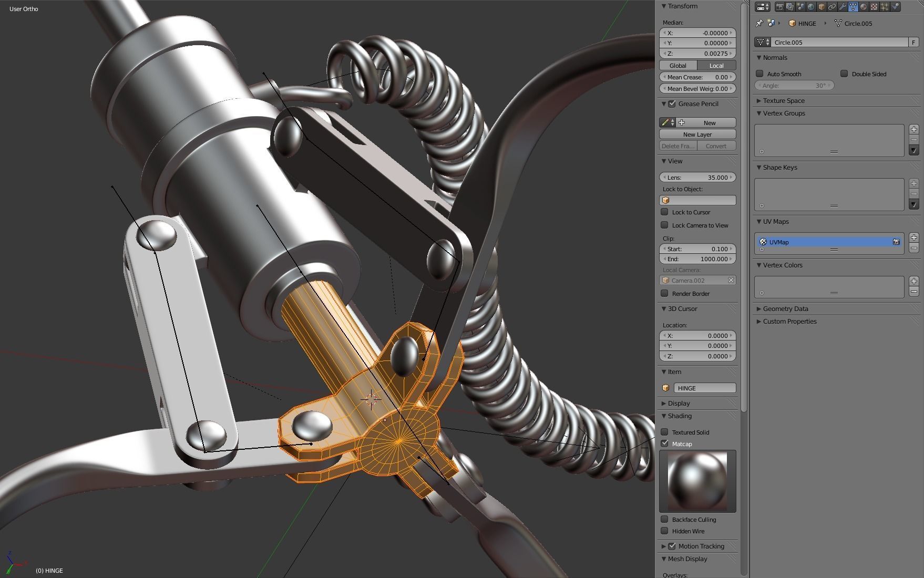This screenshot has width=924, height=578.
Task: Open the Modifiers tab (wrench icon)
Action: (843, 7)
